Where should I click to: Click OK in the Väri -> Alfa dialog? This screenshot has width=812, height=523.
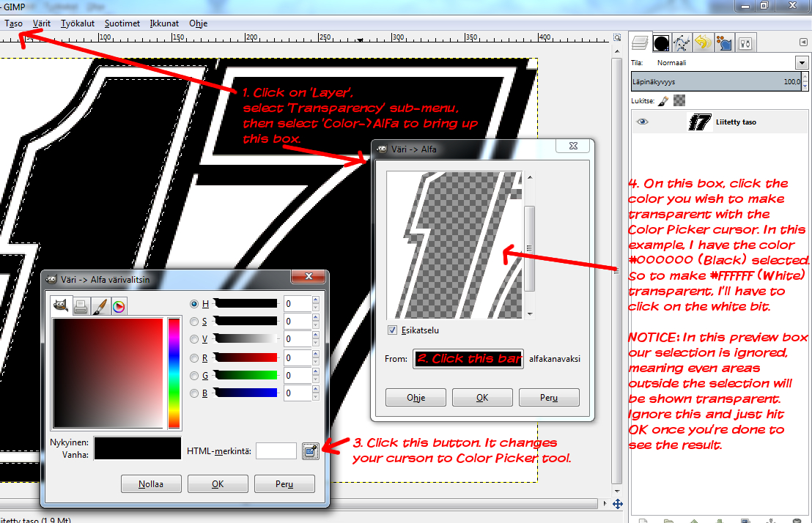(482, 398)
